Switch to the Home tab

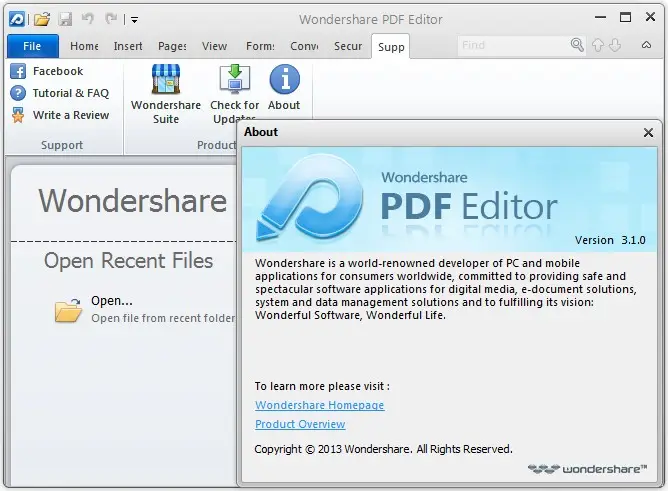[84, 46]
